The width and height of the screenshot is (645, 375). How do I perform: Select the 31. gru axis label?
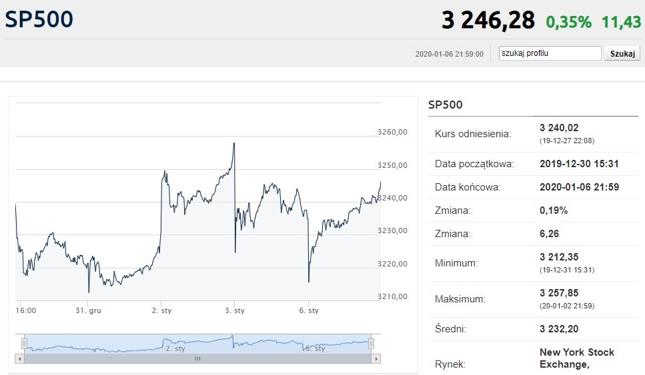click(x=88, y=310)
